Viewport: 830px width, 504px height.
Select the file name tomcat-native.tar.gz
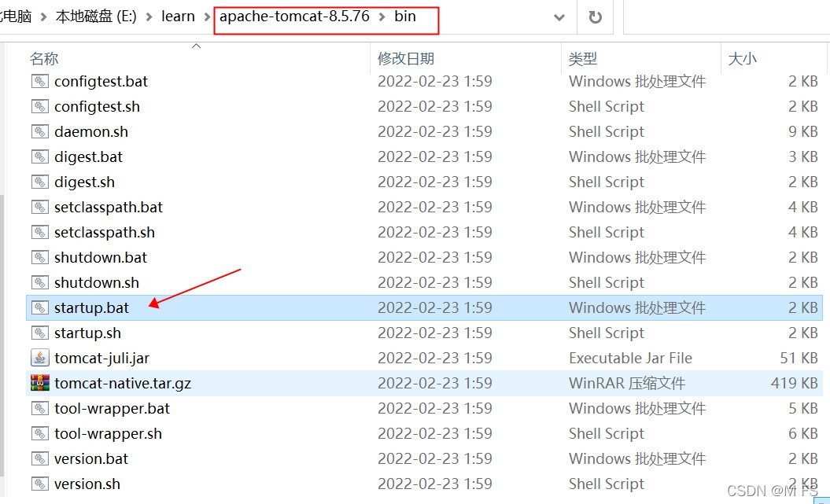[x=123, y=384]
